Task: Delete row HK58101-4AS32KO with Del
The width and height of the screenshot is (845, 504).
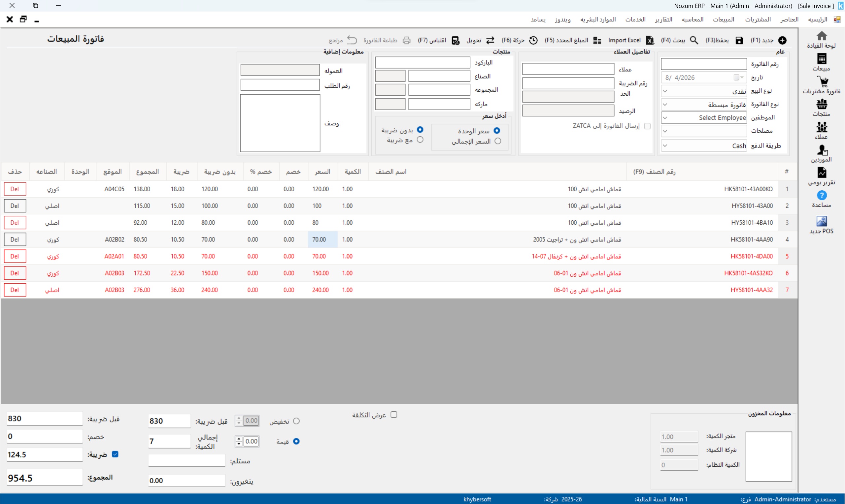Action: click(x=15, y=273)
